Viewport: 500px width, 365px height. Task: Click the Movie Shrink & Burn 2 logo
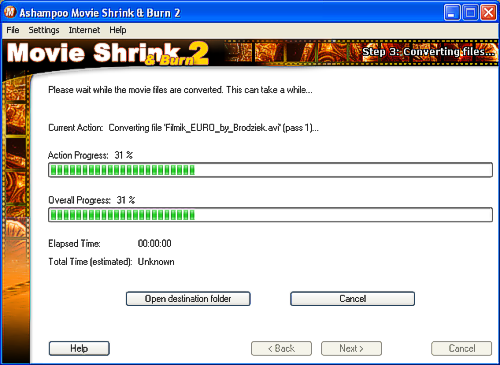pyautogui.click(x=108, y=53)
